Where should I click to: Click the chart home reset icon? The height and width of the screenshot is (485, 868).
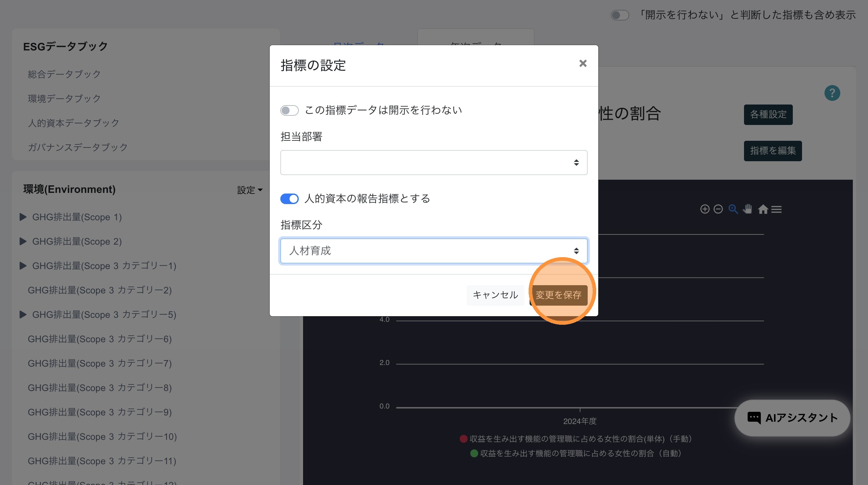[762, 209]
